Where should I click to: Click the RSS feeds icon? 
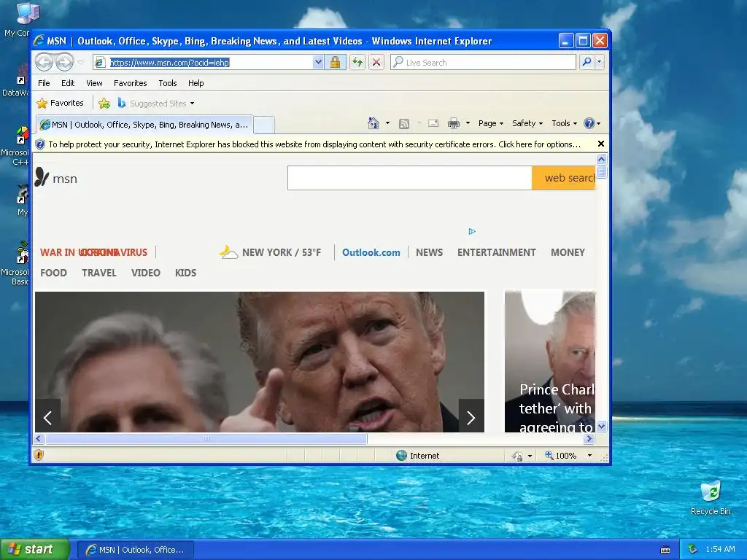coord(404,124)
